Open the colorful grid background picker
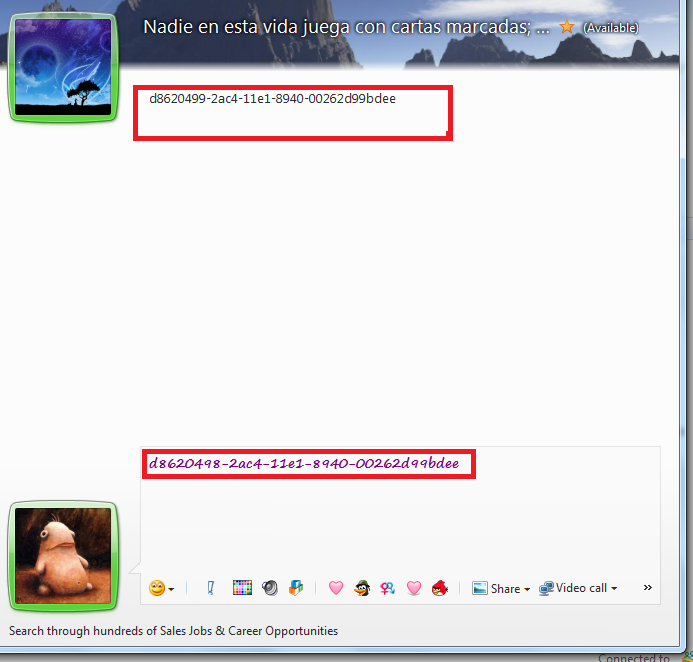 coord(241,588)
